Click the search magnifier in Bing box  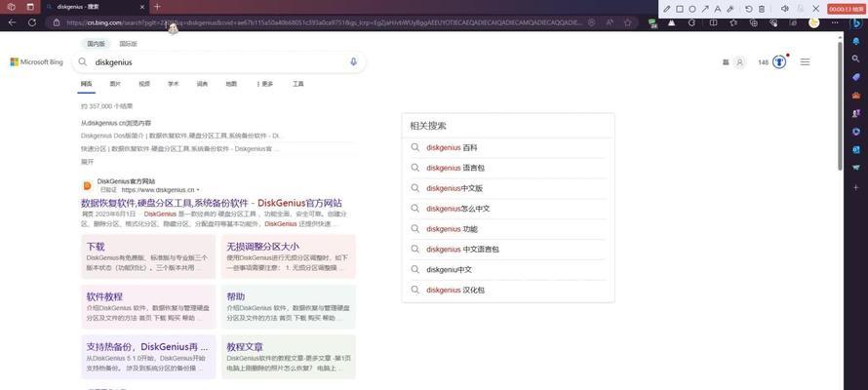[x=83, y=62]
